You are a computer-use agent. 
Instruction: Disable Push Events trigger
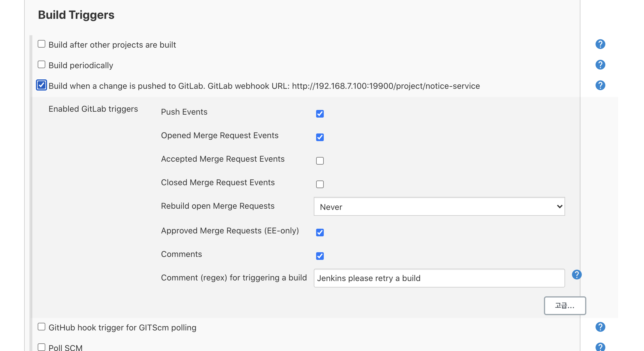320,114
